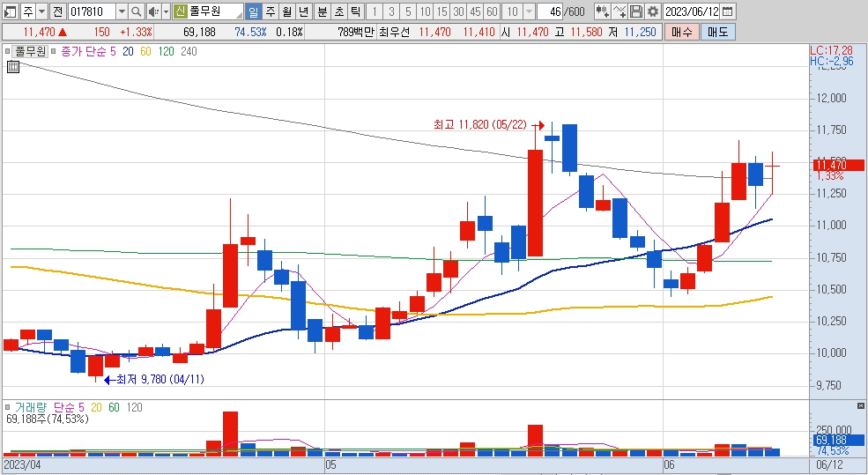Select minute 분 chart period
Image resolution: width=868 pixels, height=475 pixels.
(323, 11)
